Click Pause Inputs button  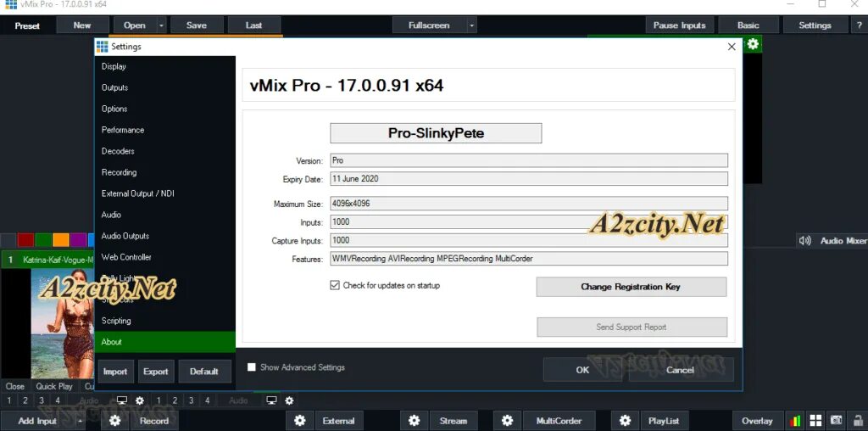tap(679, 25)
